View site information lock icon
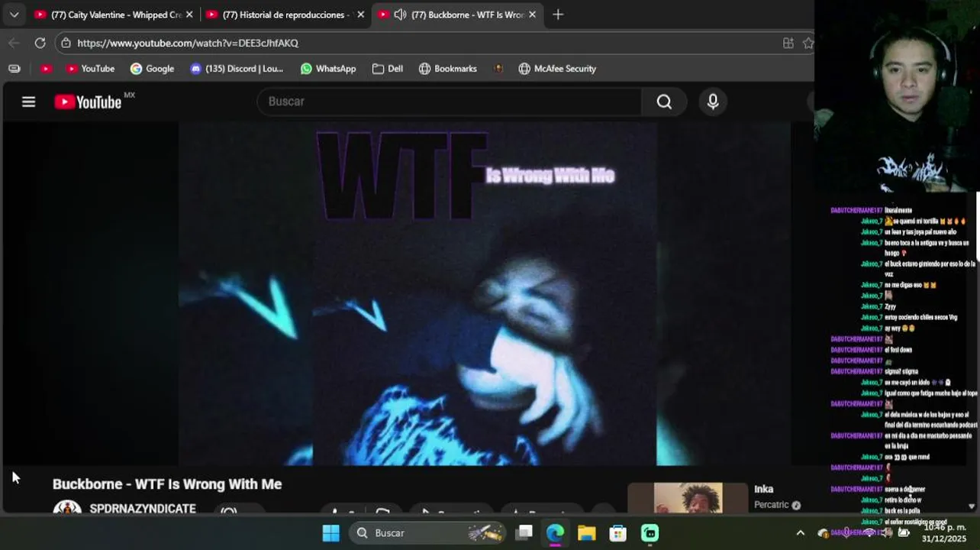Screen dimensions: 980x550 (66, 43)
